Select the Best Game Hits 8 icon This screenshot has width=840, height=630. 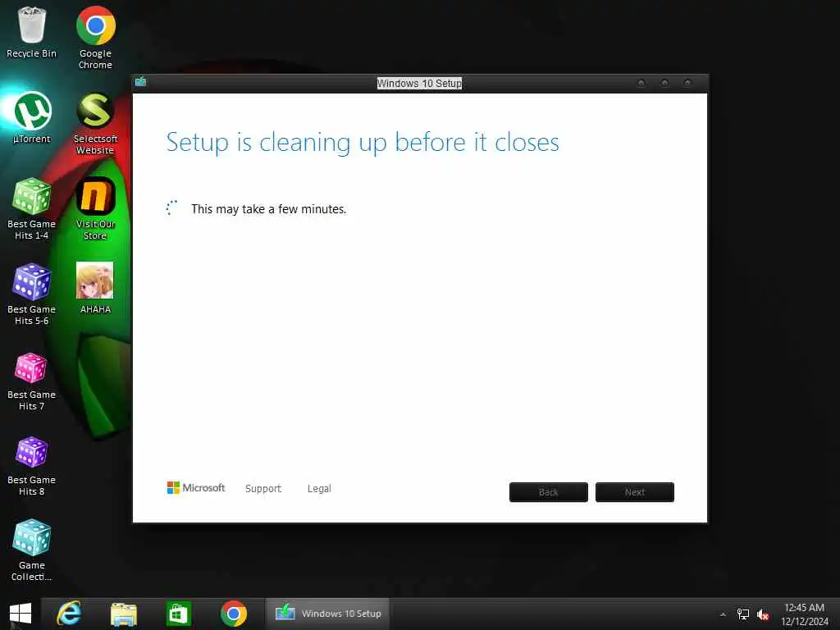coord(32,466)
